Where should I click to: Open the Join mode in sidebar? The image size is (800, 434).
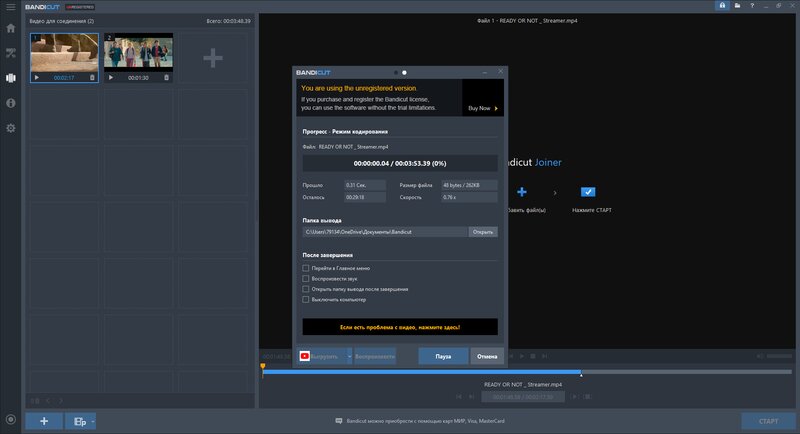click(11, 78)
